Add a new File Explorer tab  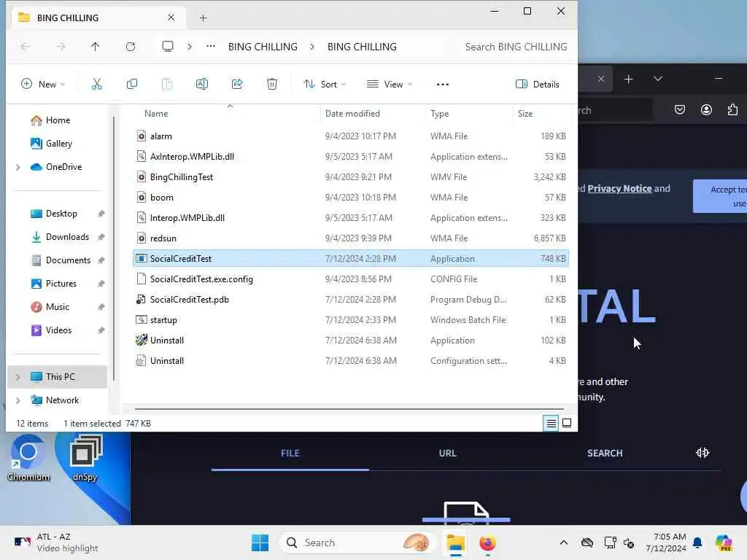(x=203, y=18)
